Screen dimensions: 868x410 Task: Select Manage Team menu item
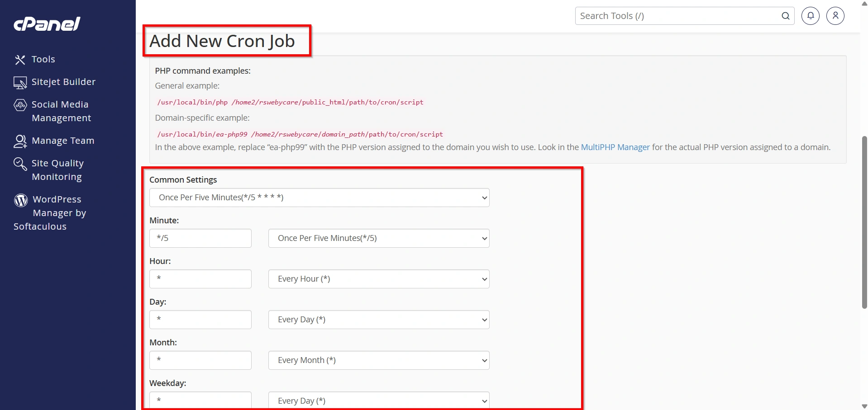pyautogui.click(x=63, y=141)
